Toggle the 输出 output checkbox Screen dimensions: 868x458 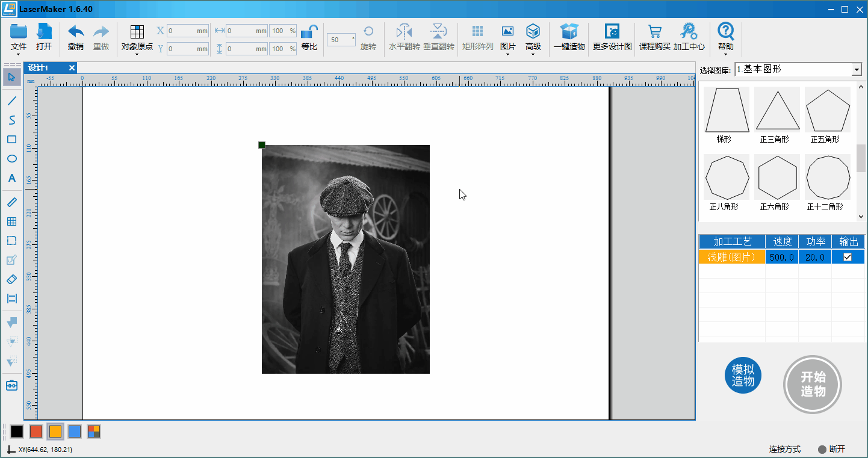click(x=848, y=257)
